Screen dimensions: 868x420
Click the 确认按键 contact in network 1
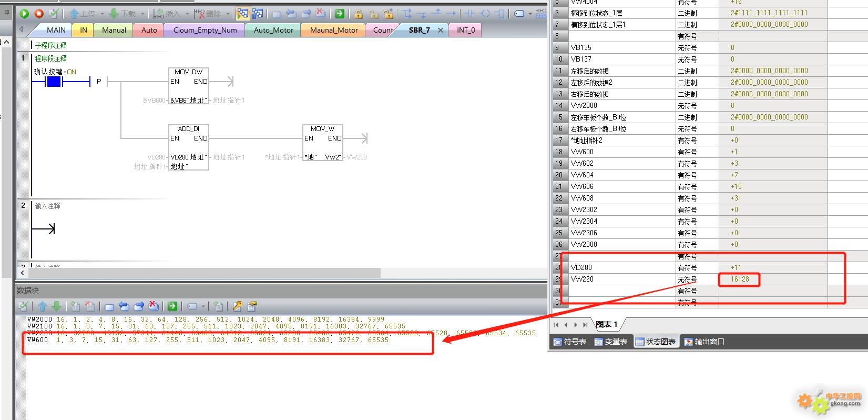pyautogui.click(x=54, y=82)
